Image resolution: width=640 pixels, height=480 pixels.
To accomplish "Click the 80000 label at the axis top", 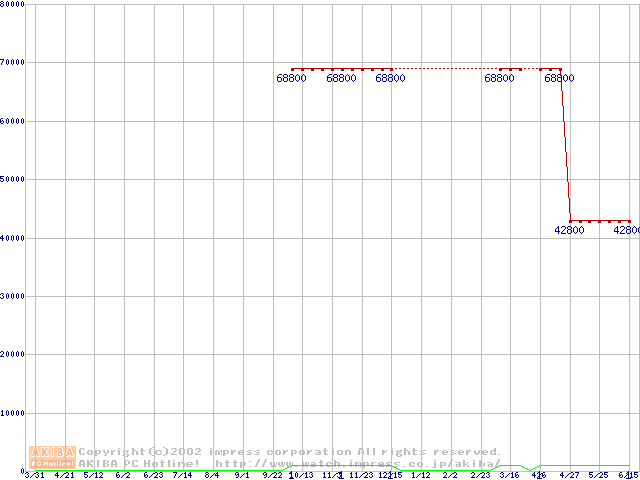I will point(12,5).
